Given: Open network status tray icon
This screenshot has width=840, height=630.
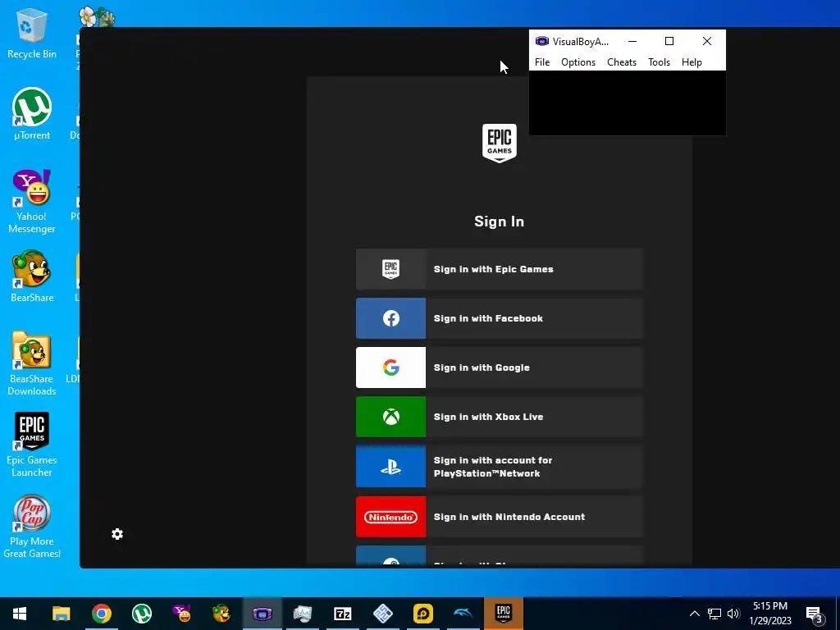Looking at the screenshot, I should [714, 614].
